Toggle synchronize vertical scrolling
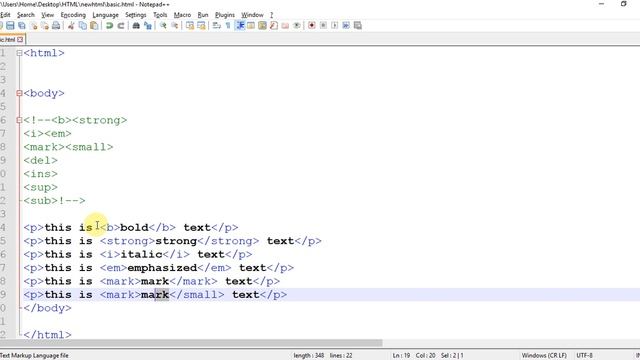 click(190, 26)
